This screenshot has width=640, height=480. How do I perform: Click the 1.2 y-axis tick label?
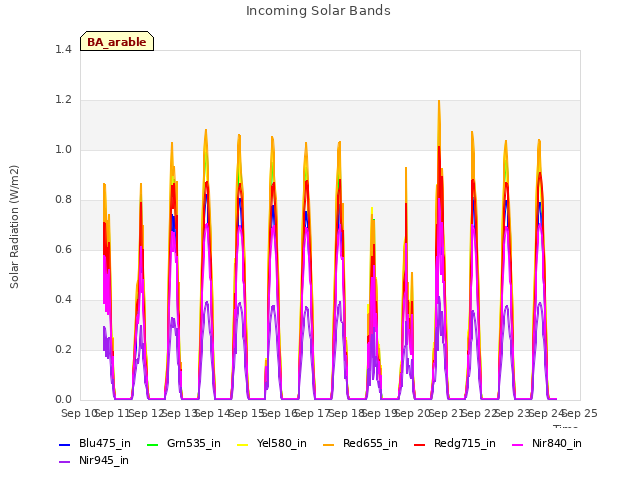click(x=63, y=100)
